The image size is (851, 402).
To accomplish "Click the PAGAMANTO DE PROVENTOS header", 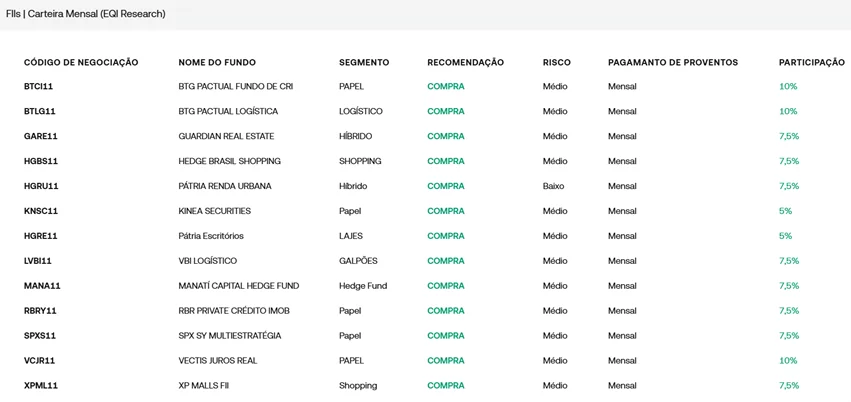I will coord(673,62).
